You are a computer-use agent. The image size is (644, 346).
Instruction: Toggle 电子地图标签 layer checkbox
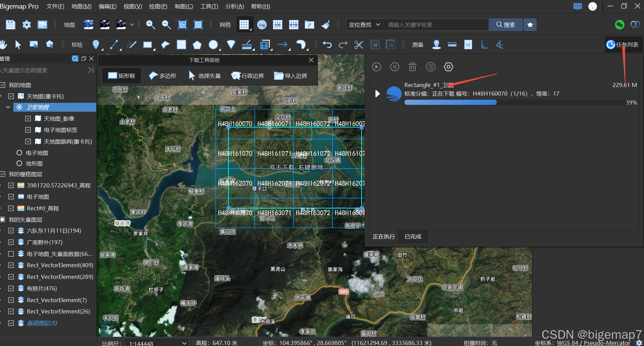click(x=28, y=130)
